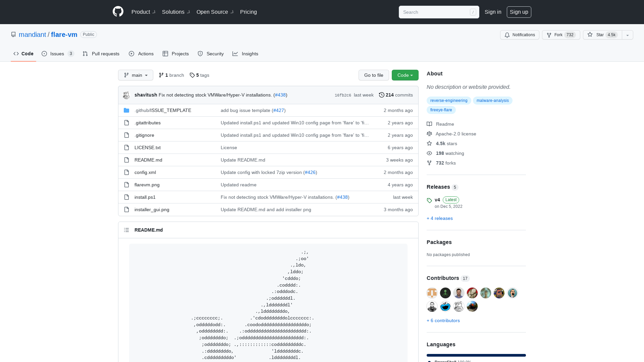Expand the main branch selector
Screen dimensions: 644x362
click(136, 75)
